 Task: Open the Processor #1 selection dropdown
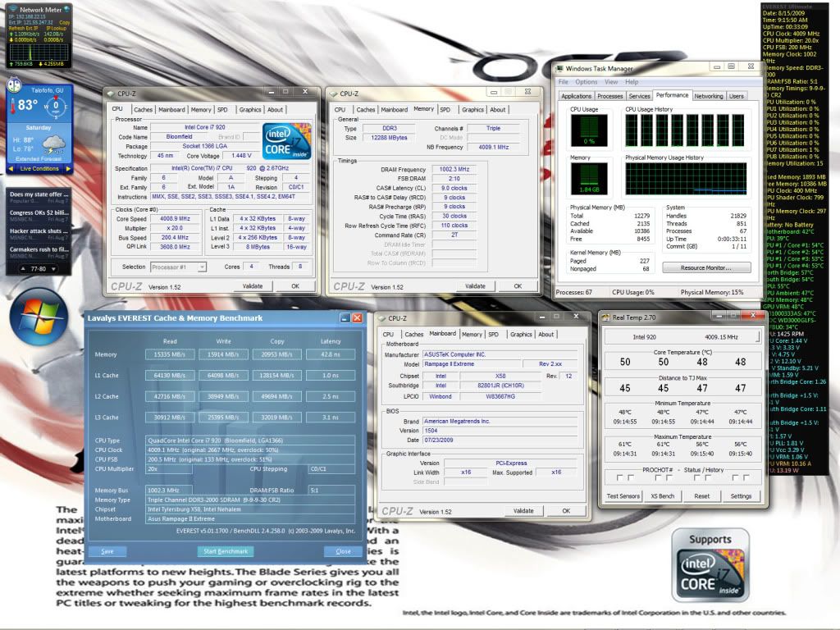pyautogui.click(x=179, y=267)
